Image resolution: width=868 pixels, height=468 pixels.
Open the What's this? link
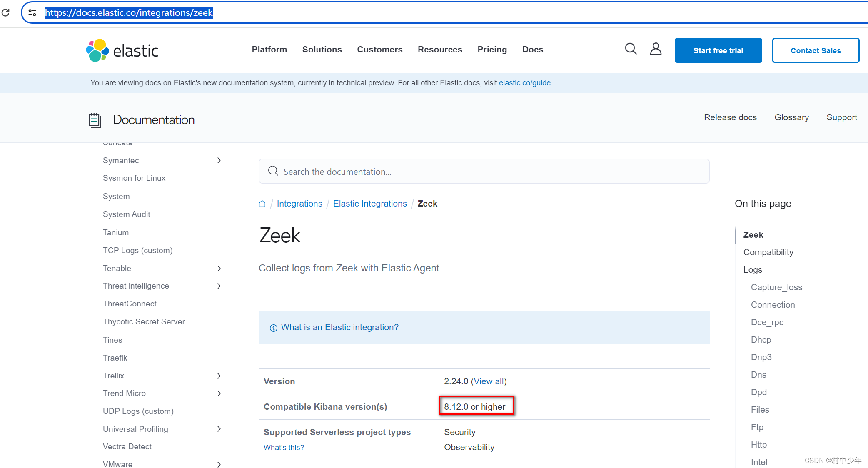click(284, 448)
